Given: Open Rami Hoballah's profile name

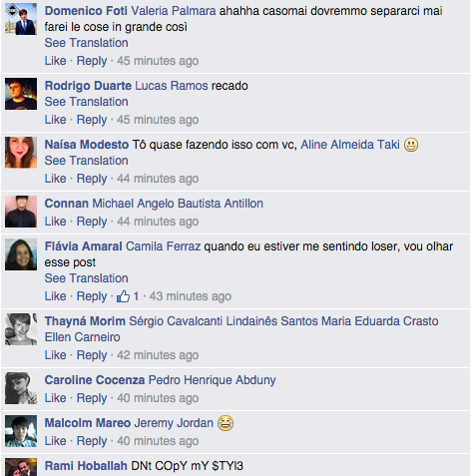Looking at the screenshot, I should point(86,466).
